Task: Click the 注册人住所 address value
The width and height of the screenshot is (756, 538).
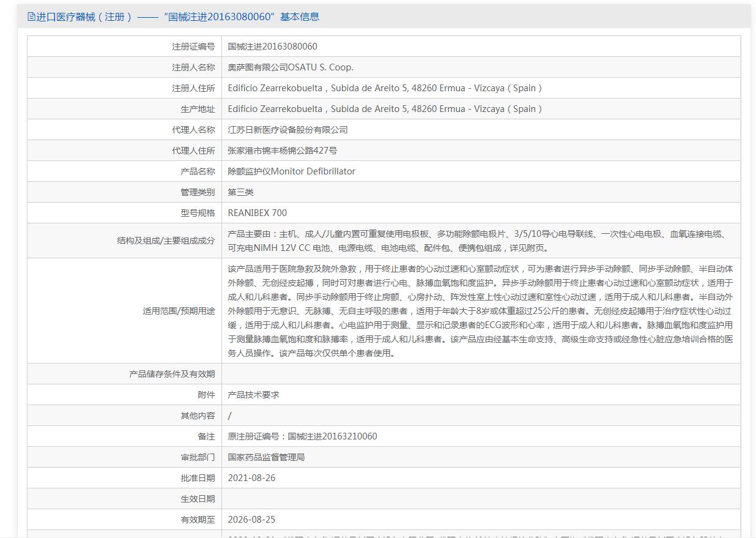Action: [x=385, y=88]
